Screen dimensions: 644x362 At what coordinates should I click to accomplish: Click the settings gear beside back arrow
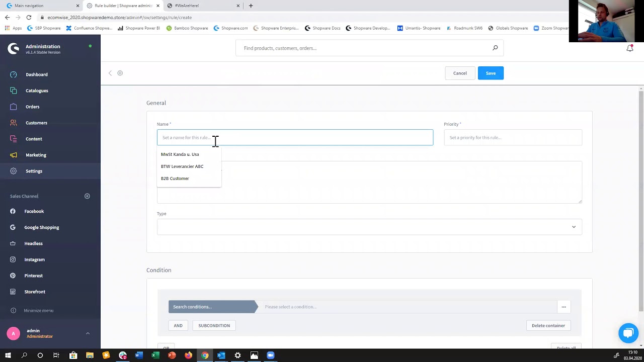(x=120, y=73)
